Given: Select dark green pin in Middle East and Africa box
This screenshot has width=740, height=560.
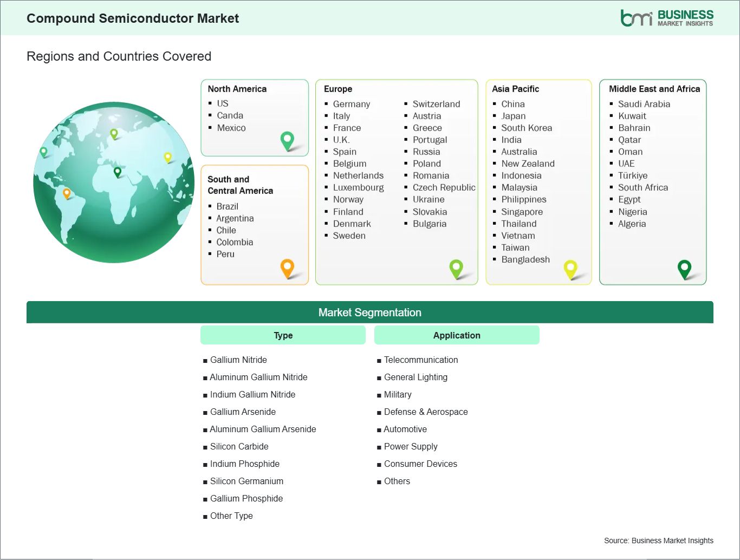Looking at the screenshot, I should 685,268.
